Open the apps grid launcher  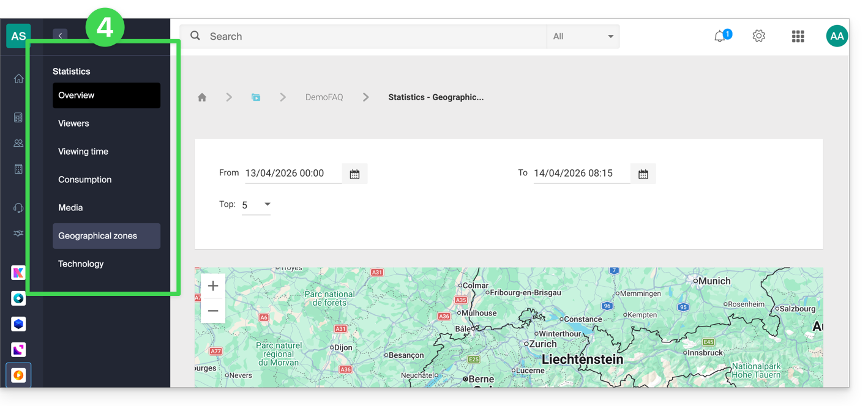tap(798, 37)
